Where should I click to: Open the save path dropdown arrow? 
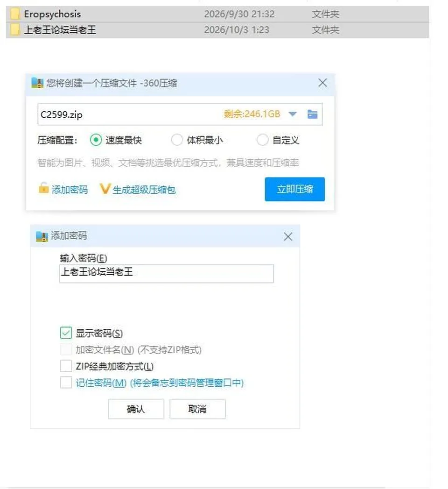click(292, 114)
